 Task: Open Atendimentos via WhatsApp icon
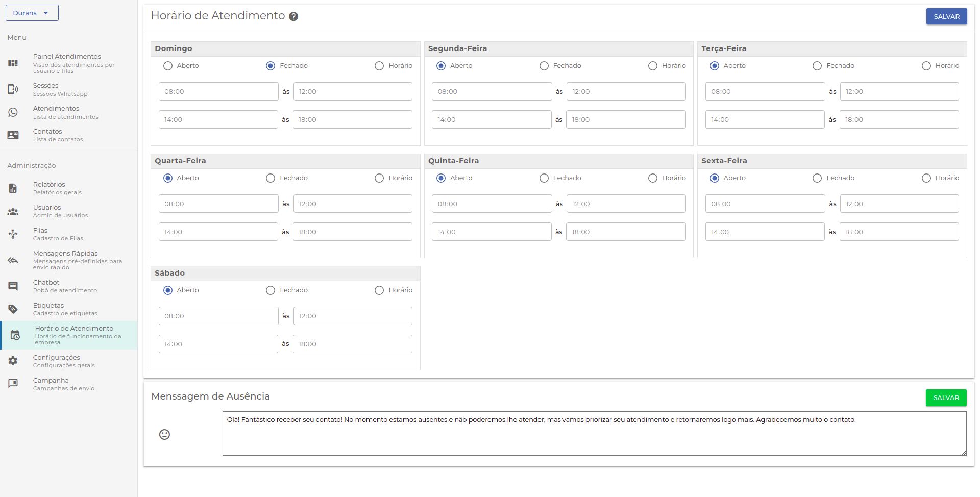pos(13,112)
